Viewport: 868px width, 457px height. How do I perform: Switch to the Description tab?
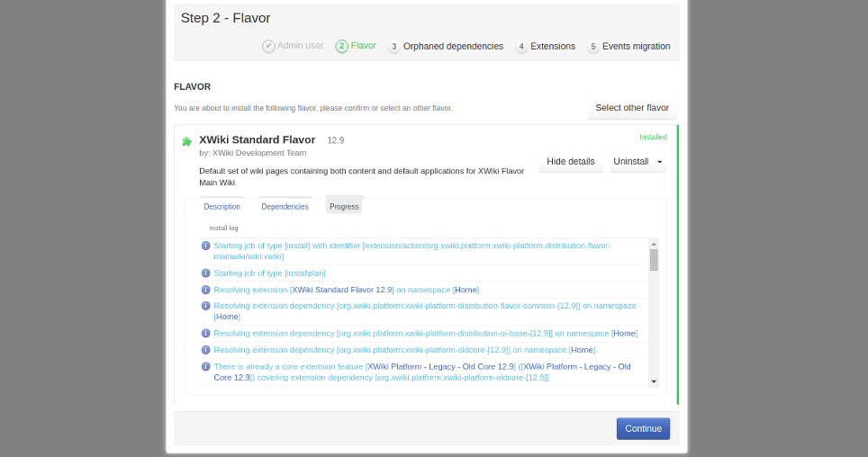click(x=222, y=206)
